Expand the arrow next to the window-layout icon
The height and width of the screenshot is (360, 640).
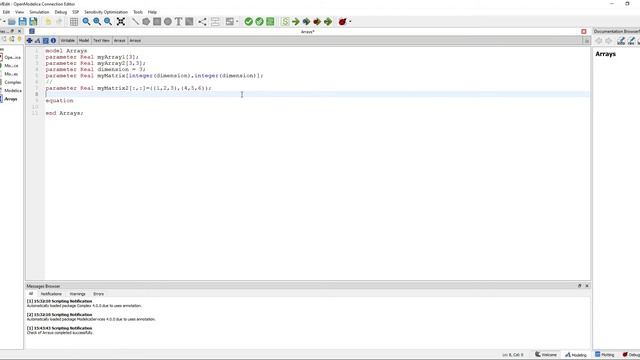237,22
